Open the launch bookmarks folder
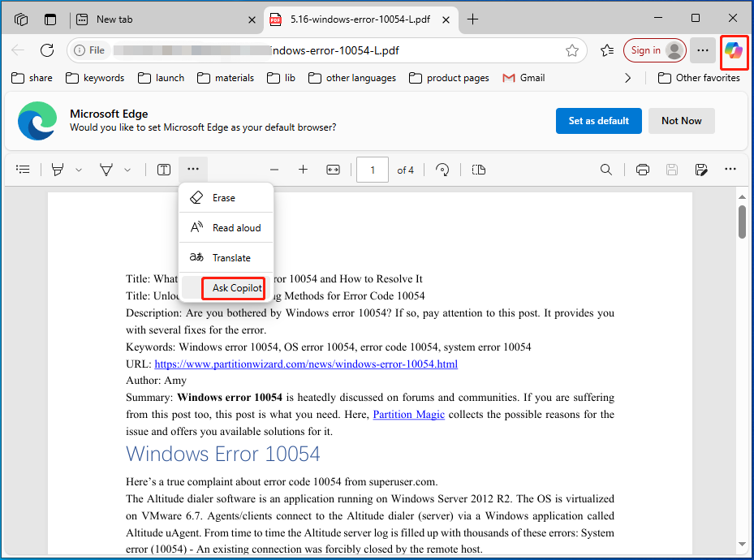This screenshot has width=754, height=560. click(161, 78)
